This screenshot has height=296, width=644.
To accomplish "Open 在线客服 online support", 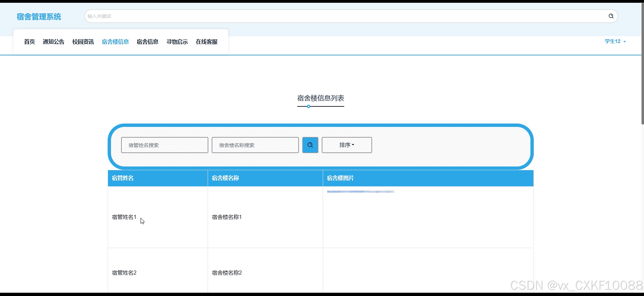I will tap(207, 42).
